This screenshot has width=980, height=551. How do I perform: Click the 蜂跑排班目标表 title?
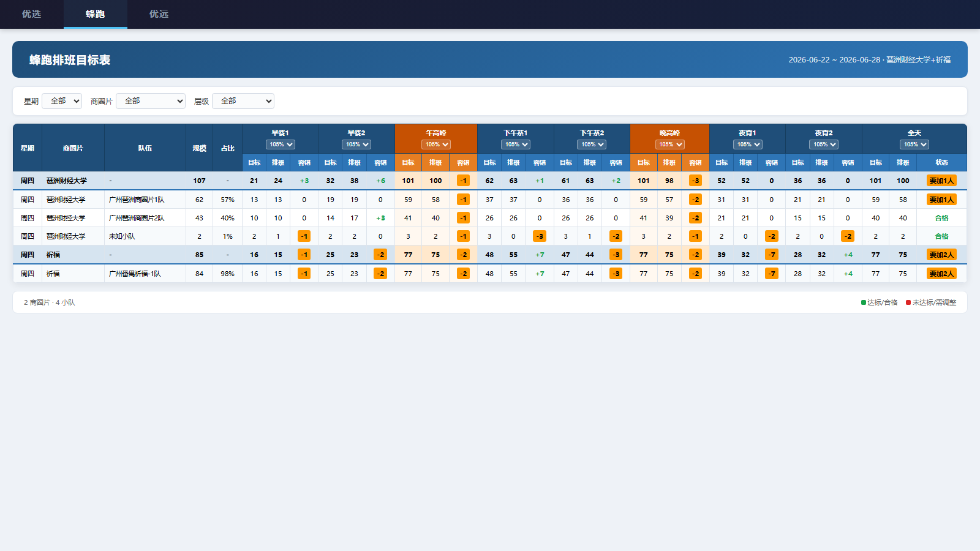(x=70, y=60)
